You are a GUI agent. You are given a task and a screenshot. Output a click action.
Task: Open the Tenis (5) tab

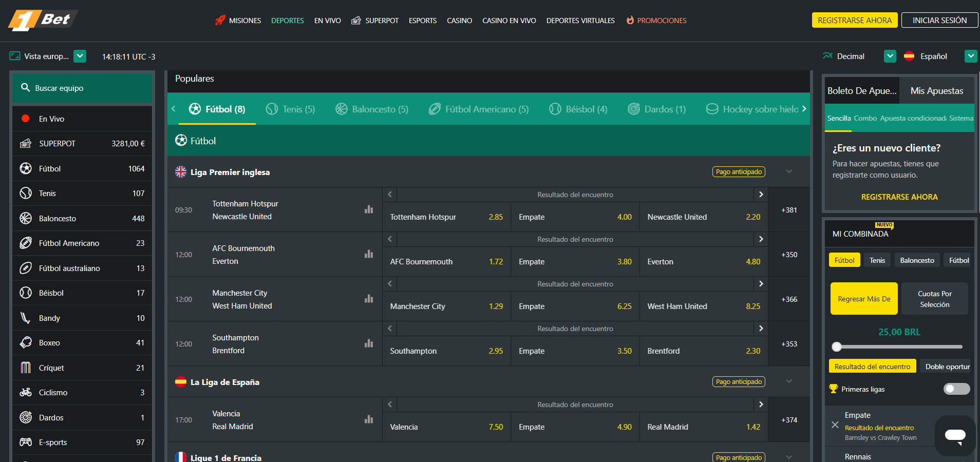point(290,109)
